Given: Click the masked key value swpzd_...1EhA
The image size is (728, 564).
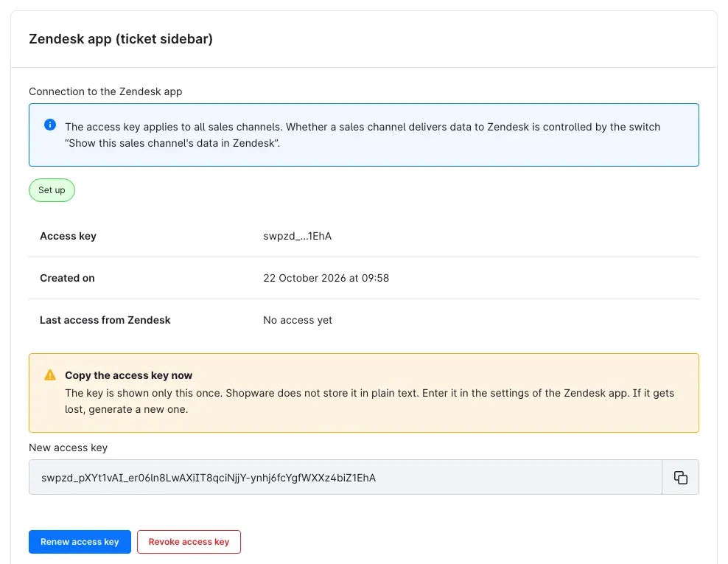Looking at the screenshot, I should [x=297, y=236].
